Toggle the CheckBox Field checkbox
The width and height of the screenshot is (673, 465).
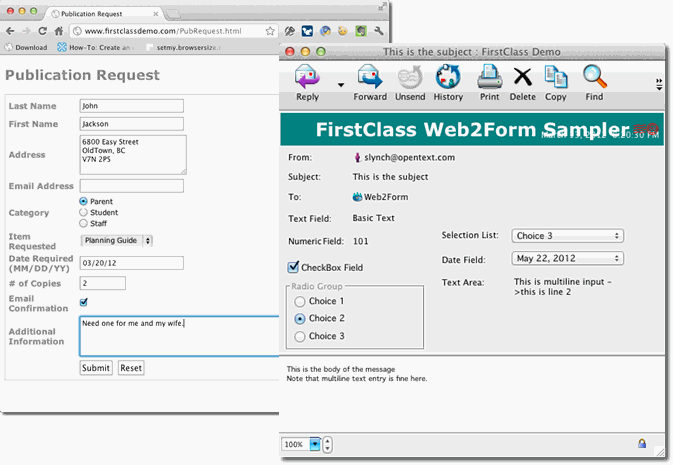pos(293,267)
